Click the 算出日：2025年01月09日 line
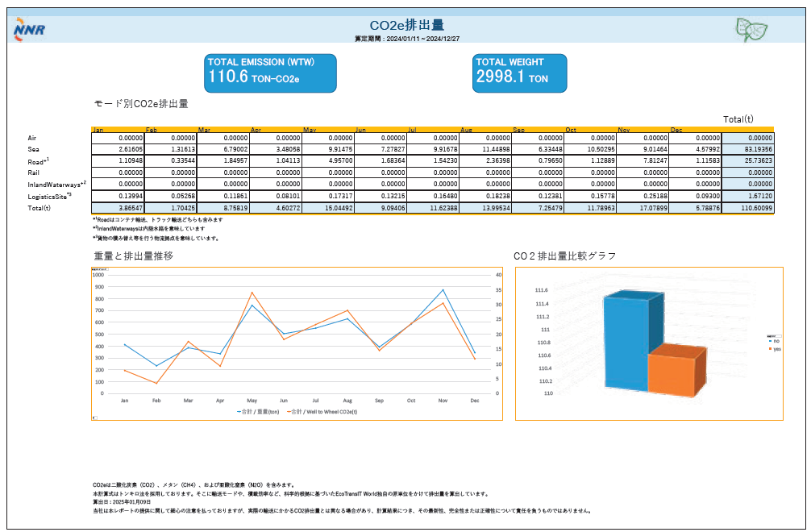The height and width of the screenshot is (532, 811). (x=122, y=502)
